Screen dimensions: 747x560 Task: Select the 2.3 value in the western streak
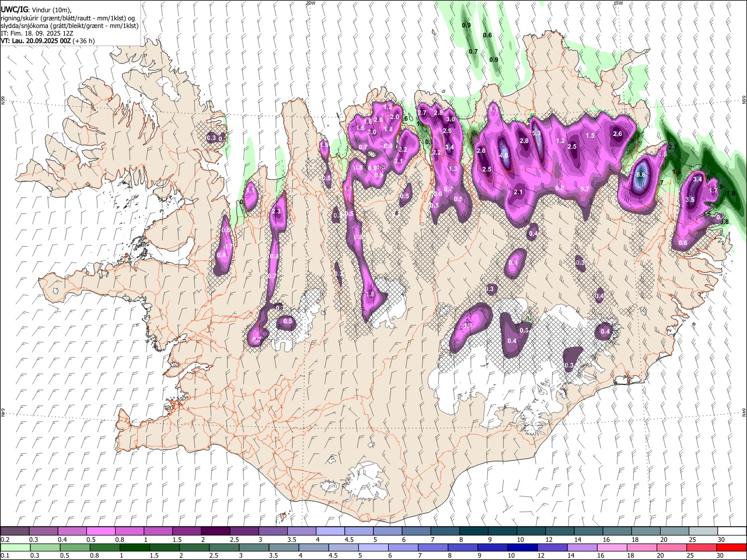pyautogui.click(x=276, y=212)
